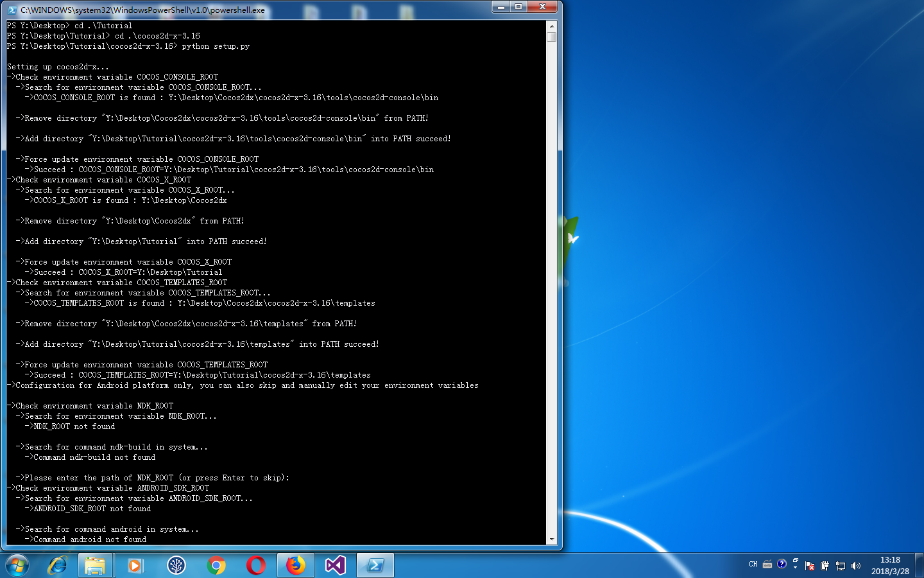Open the volume speaker control
The height and width of the screenshot is (578, 924).
(856, 566)
